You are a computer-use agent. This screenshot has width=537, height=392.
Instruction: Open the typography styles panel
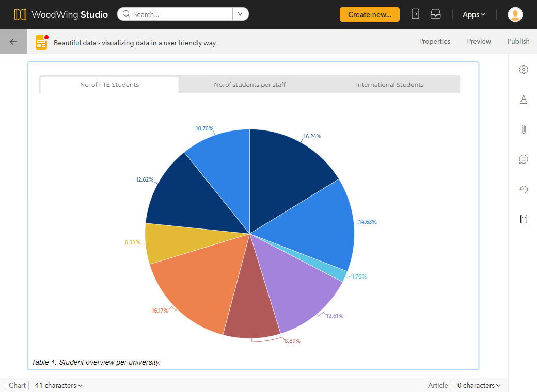click(524, 99)
